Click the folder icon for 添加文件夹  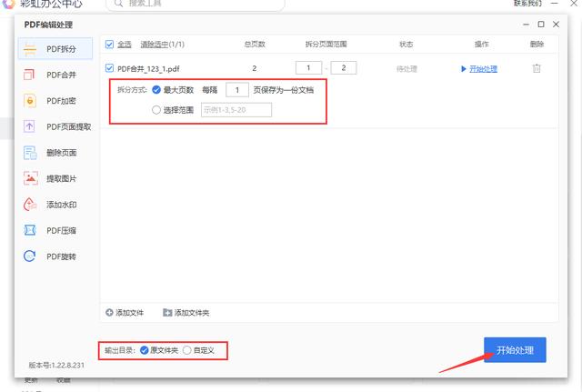(167, 313)
